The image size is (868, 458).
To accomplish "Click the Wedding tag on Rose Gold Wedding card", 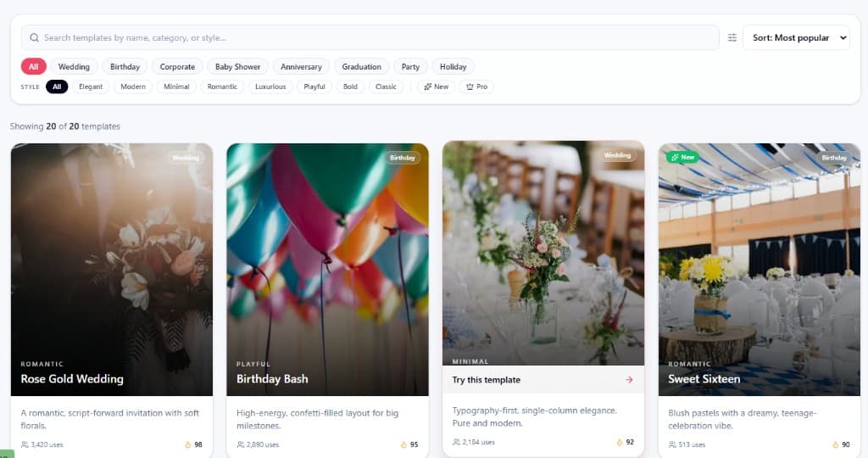I will coord(186,158).
